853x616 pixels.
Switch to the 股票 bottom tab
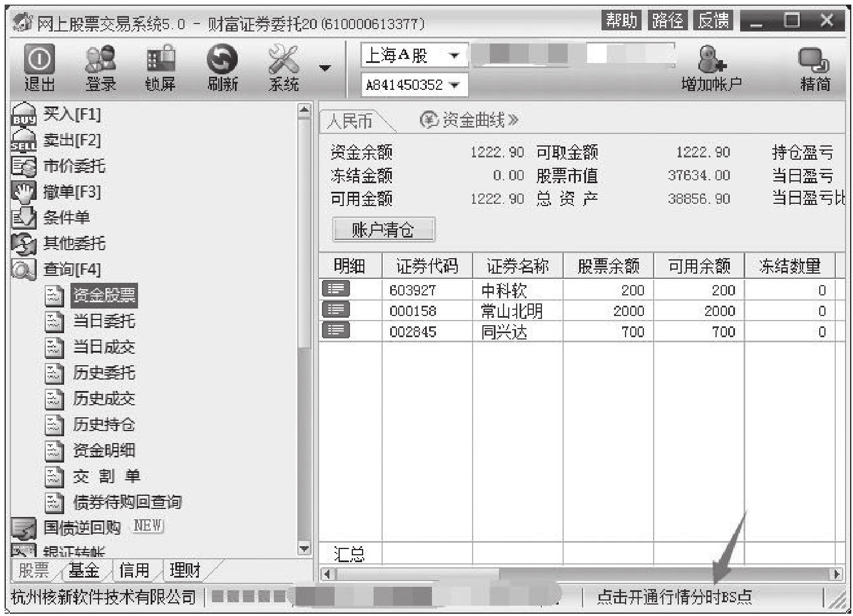(34, 570)
